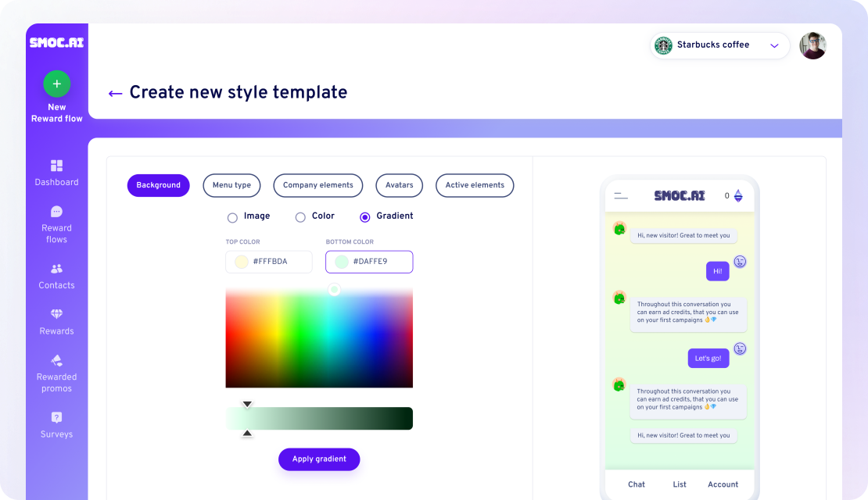This screenshot has width=868, height=500.
Task: Click the top marker on brightness slider
Action: [247, 405]
